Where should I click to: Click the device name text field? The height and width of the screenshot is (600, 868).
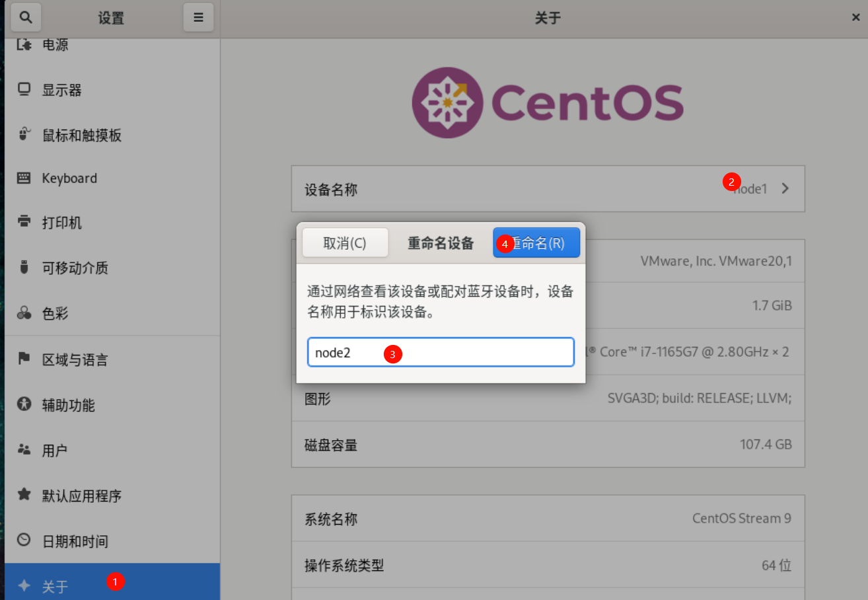point(441,352)
